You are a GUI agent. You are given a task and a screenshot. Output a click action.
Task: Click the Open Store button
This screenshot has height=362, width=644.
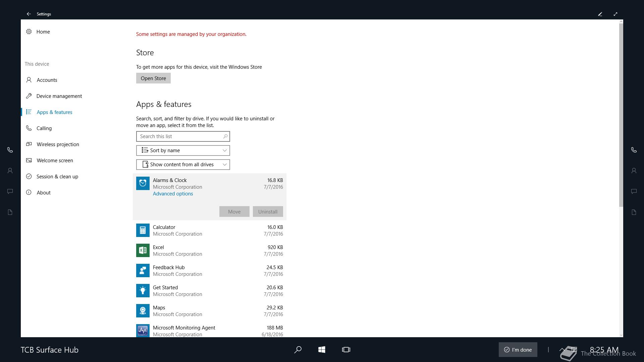point(153,78)
